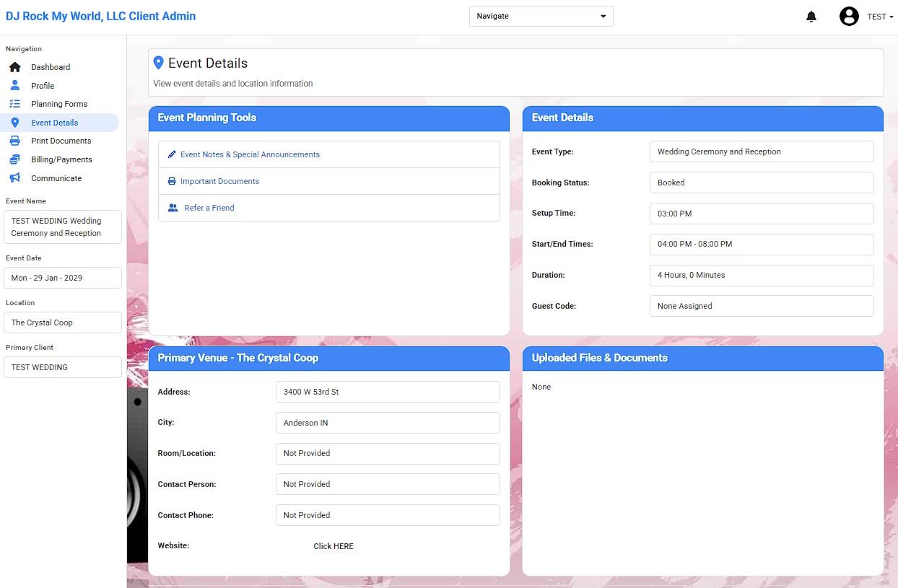Click Booking Status field showing Booked

coord(762,183)
